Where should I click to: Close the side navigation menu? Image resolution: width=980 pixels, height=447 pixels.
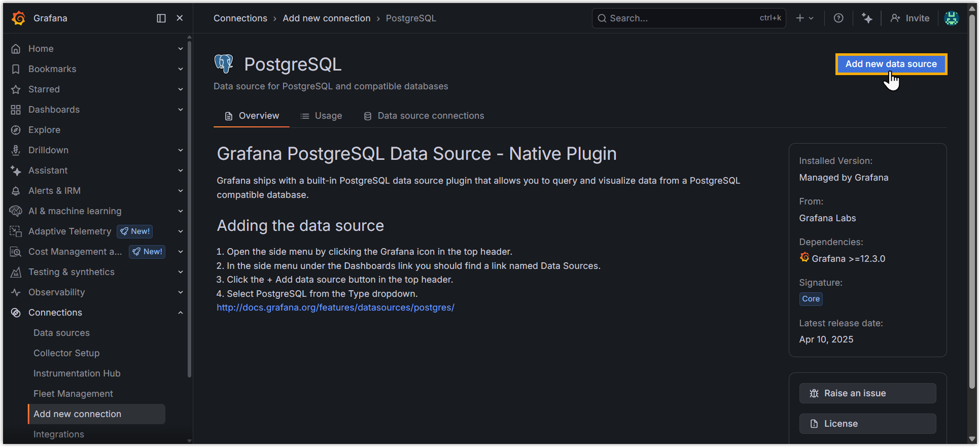click(x=180, y=18)
